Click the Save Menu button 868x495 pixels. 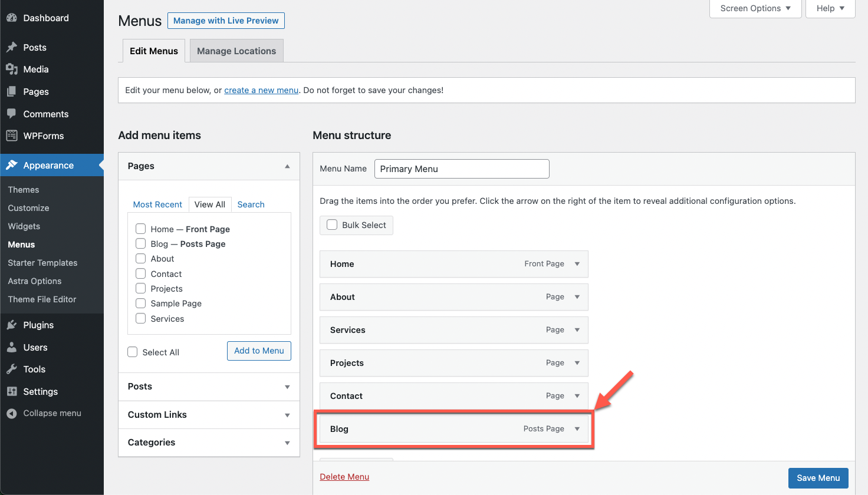pos(818,478)
